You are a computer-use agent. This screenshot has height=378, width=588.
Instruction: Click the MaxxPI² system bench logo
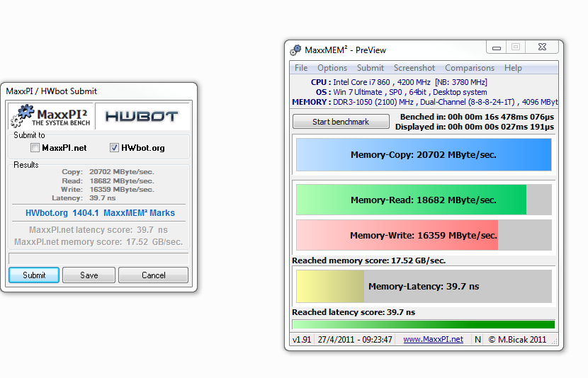(50, 116)
